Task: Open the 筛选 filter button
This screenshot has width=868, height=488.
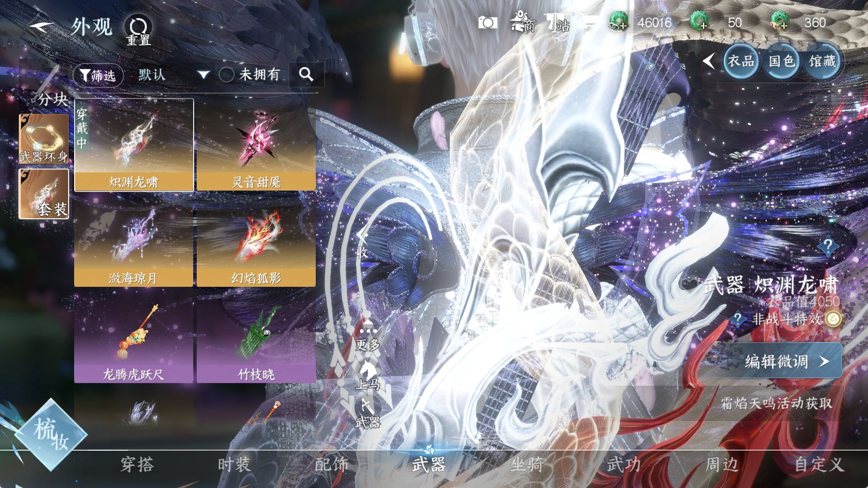Action: point(98,76)
